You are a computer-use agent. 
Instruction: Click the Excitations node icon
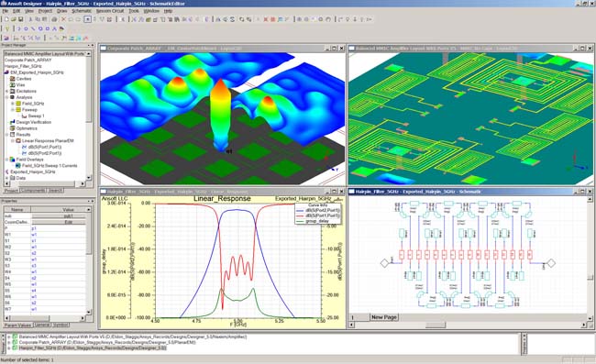(x=12, y=91)
